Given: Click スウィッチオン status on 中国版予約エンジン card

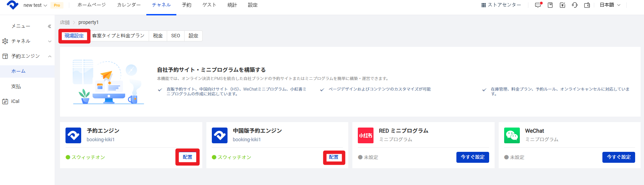Looking at the screenshot, I should coord(232,157).
